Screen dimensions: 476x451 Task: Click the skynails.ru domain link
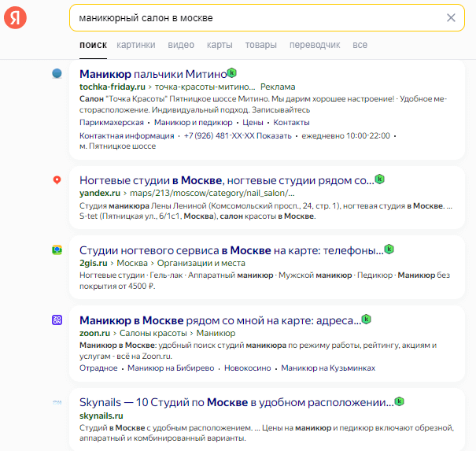(x=101, y=416)
